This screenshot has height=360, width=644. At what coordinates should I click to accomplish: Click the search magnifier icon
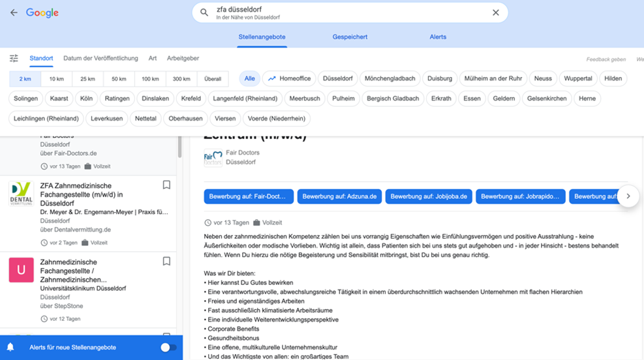[x=204, y=13]
